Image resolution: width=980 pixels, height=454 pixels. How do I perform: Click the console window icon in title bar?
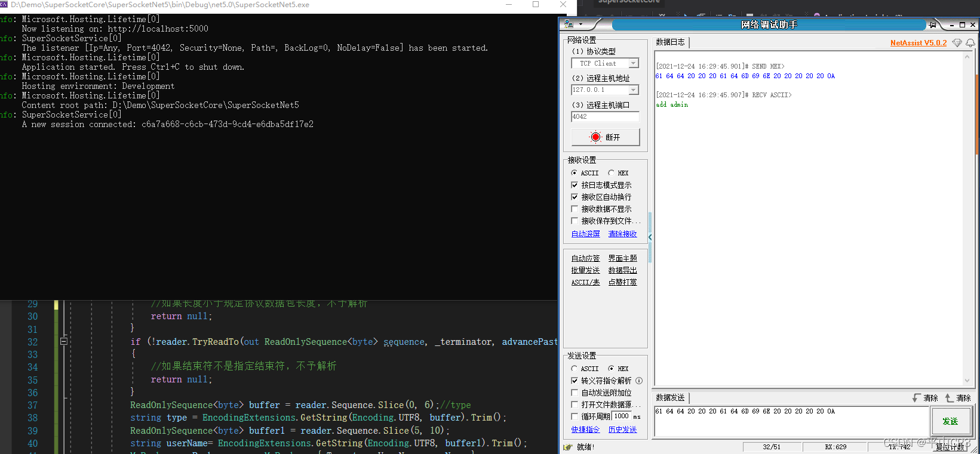point(4,4)
